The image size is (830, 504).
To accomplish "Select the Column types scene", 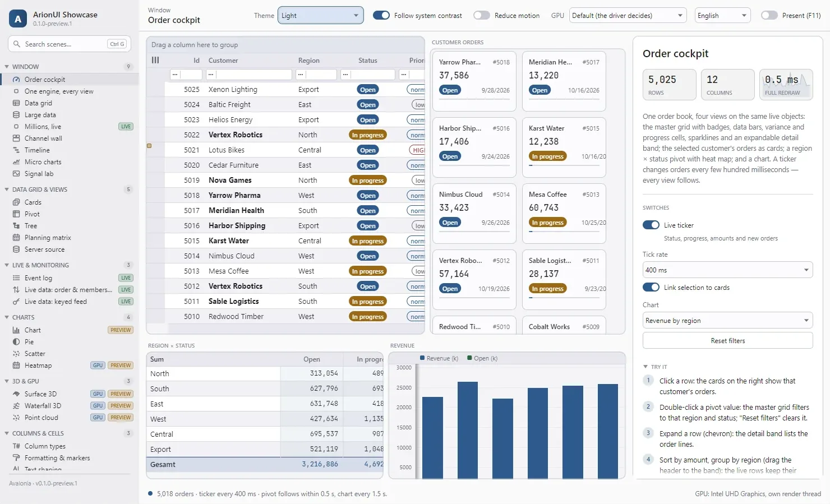I will tap(70, 446).
